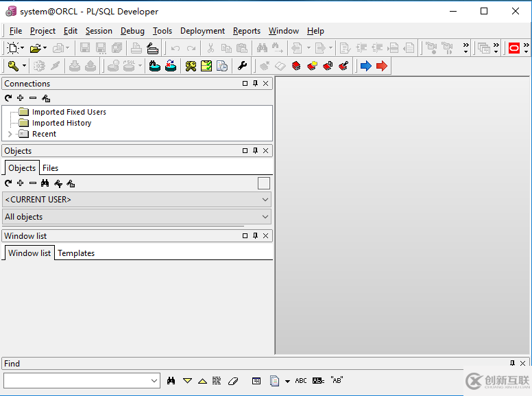Select the Imported Fixed Users folder
This screenshot has width=532, height=396.
[69, 112]
